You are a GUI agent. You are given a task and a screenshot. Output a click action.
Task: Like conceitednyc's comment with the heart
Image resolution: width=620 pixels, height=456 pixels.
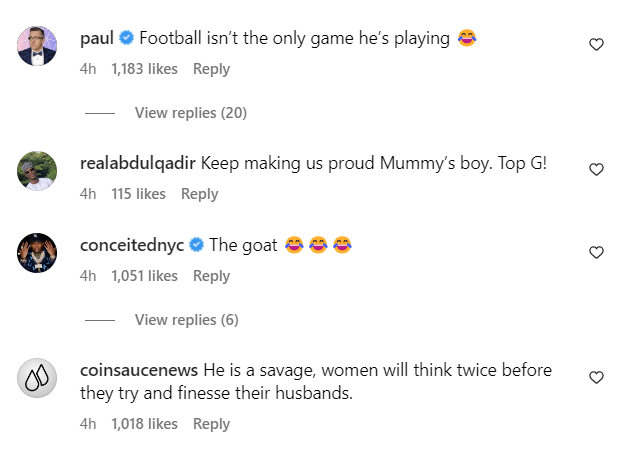pyautogui.click(x=596, y=253)
